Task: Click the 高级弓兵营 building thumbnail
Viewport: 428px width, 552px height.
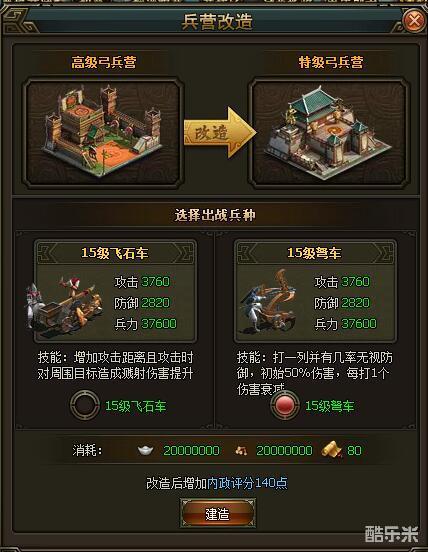Action: click(x=103, y=133)
